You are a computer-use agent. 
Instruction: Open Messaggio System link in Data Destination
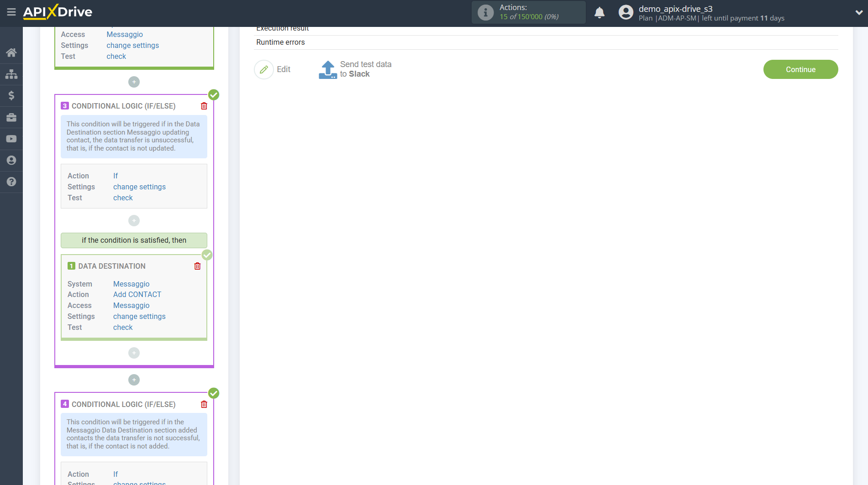pos(131,284)
